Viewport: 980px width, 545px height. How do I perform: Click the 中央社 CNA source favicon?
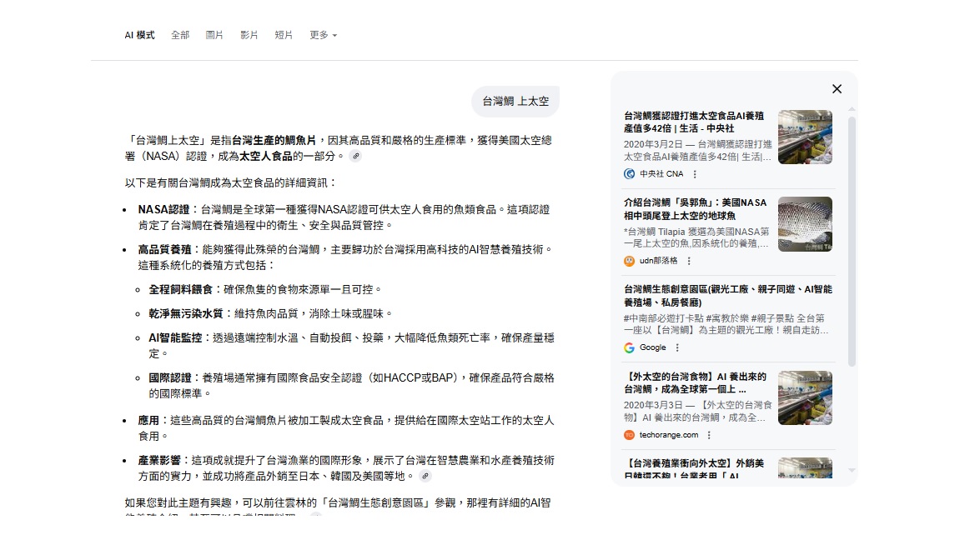[x=629, y=174]
